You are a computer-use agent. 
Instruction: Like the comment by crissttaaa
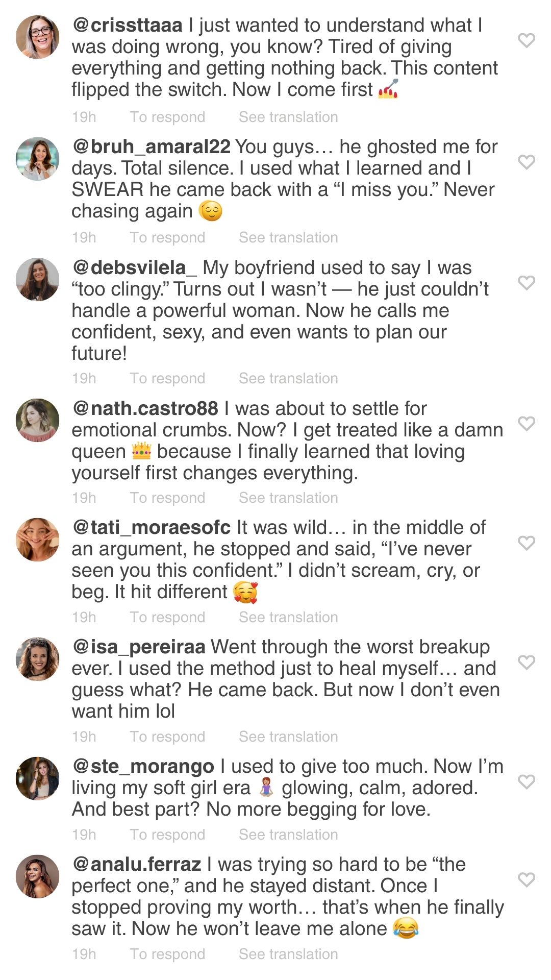point(526,40)
